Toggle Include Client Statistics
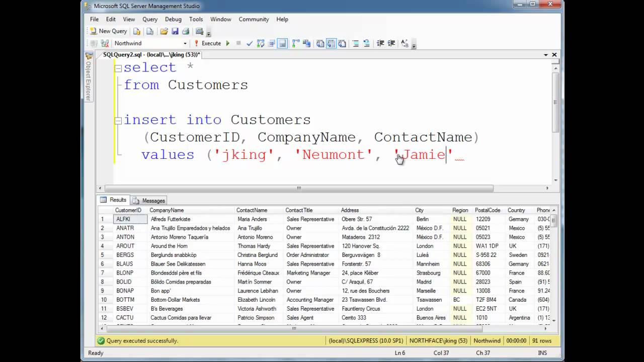 click(x=306, y=43)
